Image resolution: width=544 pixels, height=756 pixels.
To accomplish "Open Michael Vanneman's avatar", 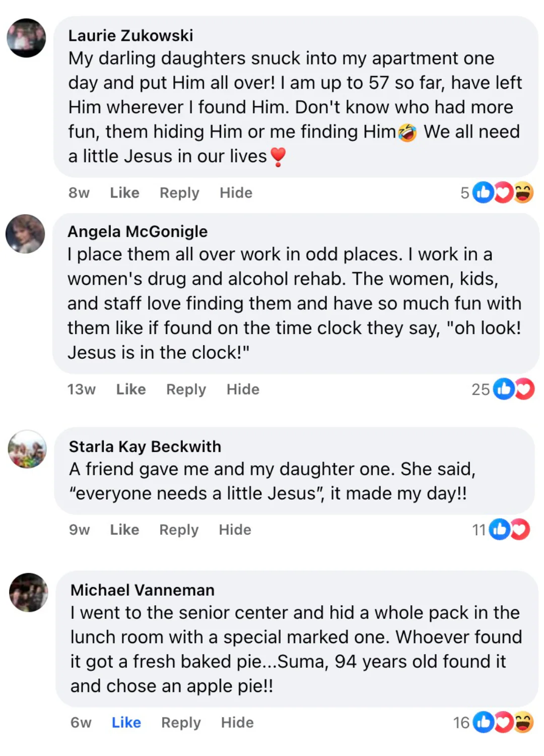I will (29, 592).
